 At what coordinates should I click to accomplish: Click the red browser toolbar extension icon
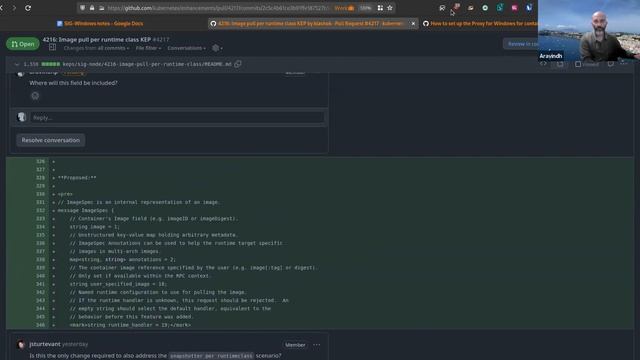point(456,7)
